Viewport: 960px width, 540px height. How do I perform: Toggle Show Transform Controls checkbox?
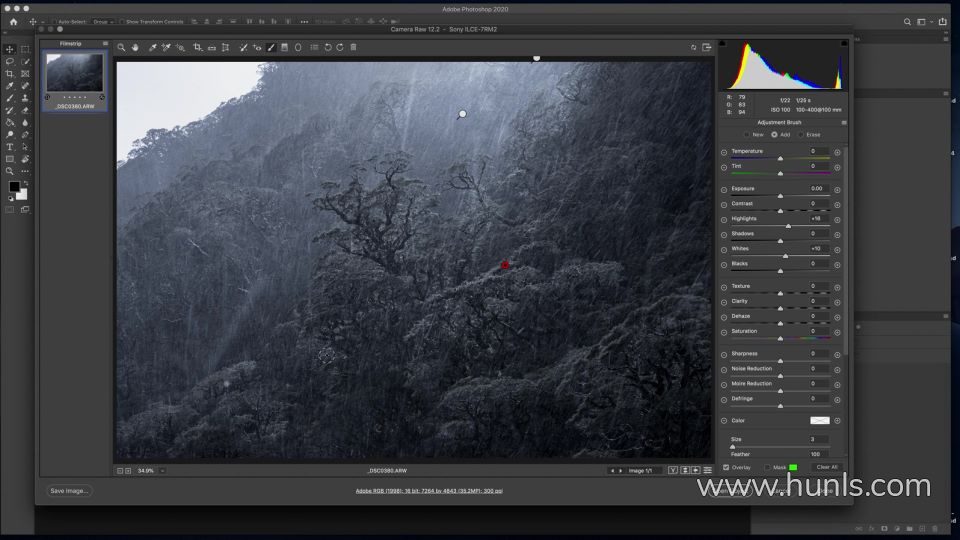pos(122,21)
